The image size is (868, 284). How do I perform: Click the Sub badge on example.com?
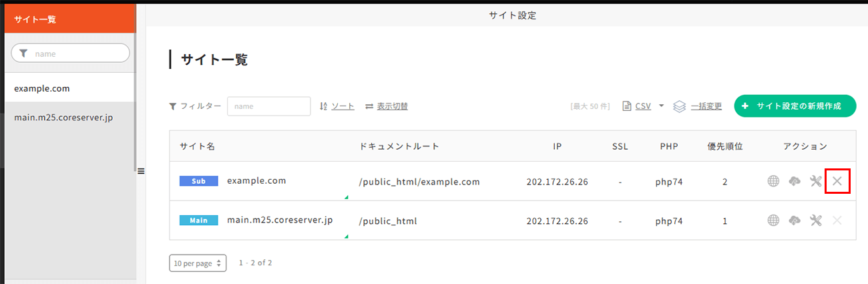click(x=199, y=181)
